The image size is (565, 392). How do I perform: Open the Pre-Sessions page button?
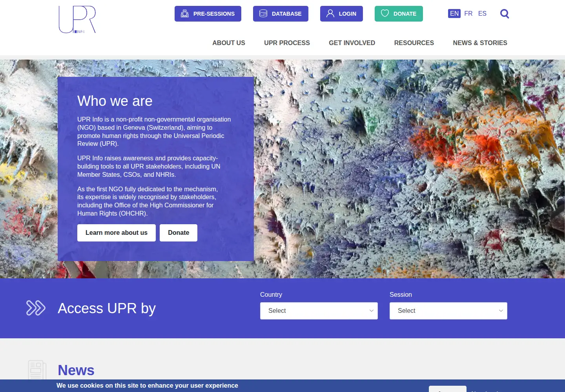point(208,14)
